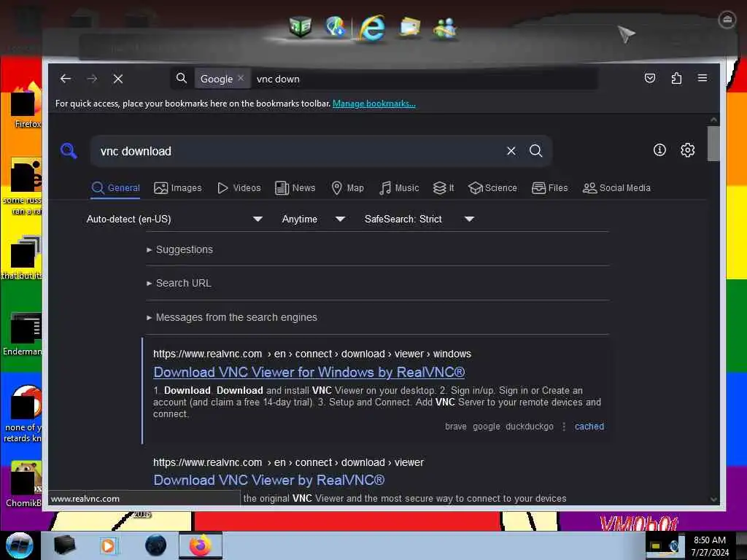Image resolution: width=747 pixels, height=560 pixels.
Task: Open the SafeSearch: Strict dropdown
Action: tap(419, 219)
